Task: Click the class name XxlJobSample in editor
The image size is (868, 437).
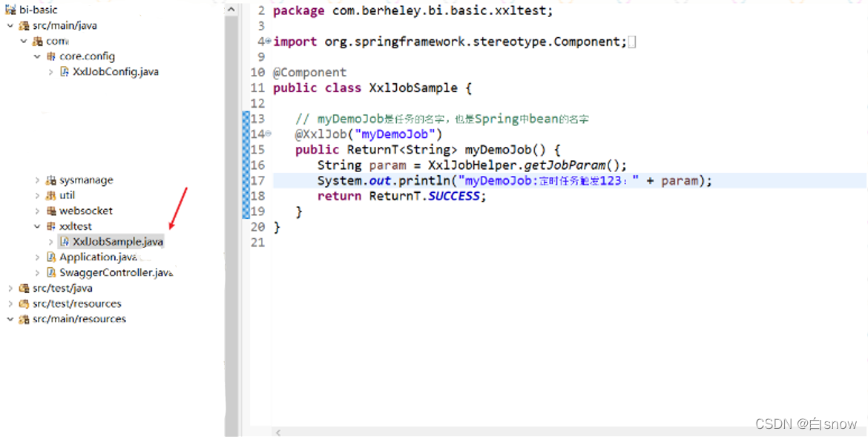Action: tap(413, 88)
